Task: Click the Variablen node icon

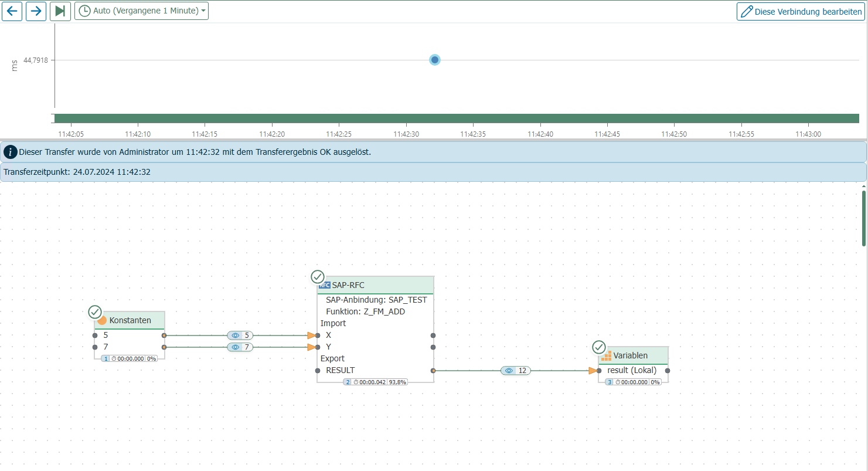Action: point(606,355)
